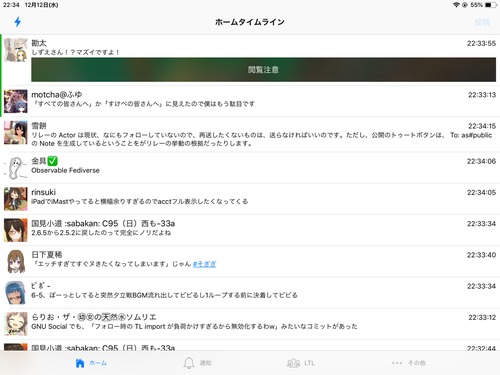
Task: Open 雪餅's avatar
Action: pos(16,132)
